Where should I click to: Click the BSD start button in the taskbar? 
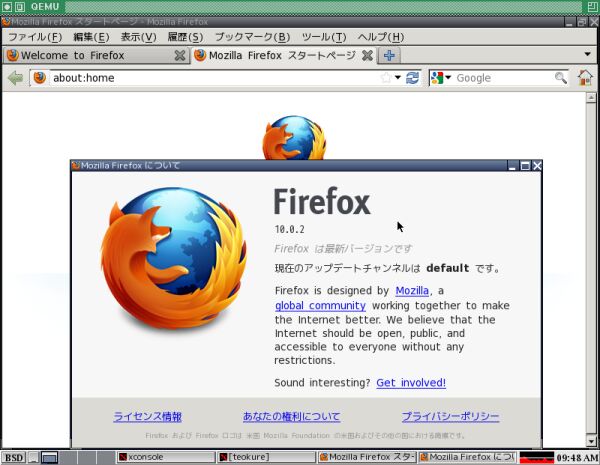click(x=13, y=457)
